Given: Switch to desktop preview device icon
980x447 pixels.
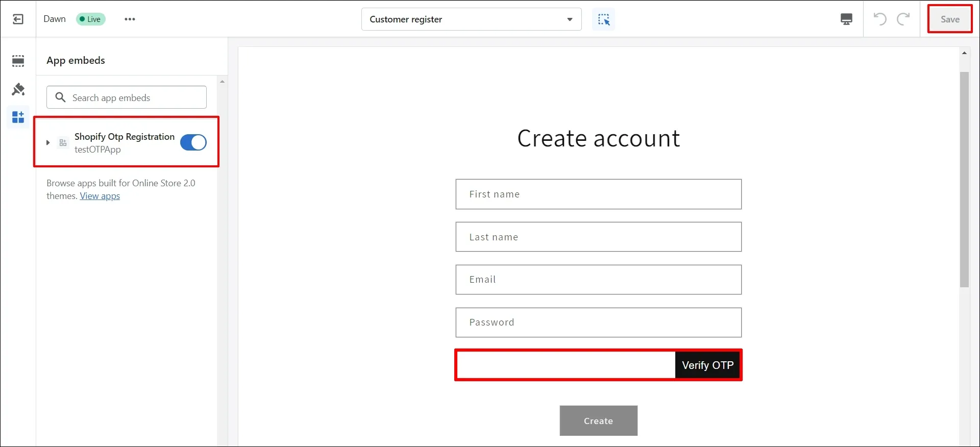Looking at the screenshot, I should tap(846, 19).
